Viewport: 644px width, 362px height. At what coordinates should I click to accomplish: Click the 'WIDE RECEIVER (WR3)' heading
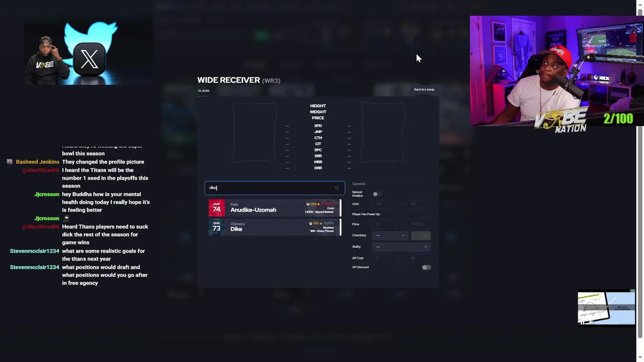(x=239, y=80)
